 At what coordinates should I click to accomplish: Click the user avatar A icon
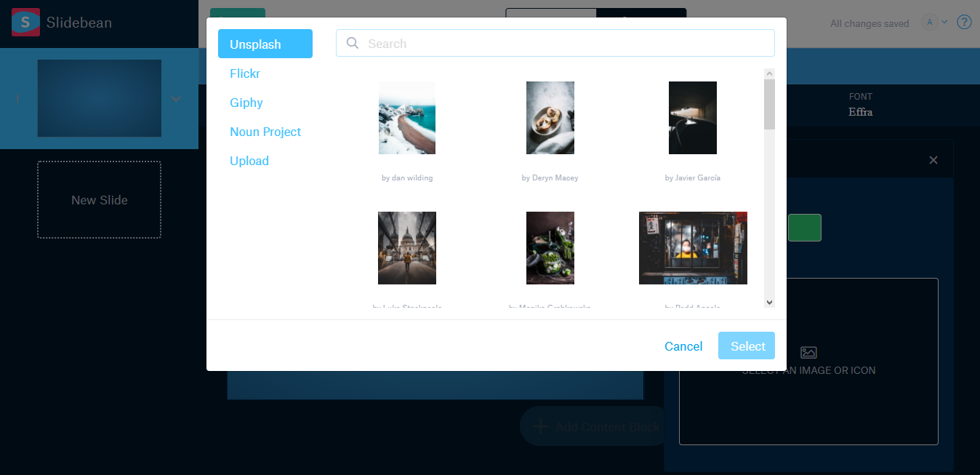coord(929,23)
